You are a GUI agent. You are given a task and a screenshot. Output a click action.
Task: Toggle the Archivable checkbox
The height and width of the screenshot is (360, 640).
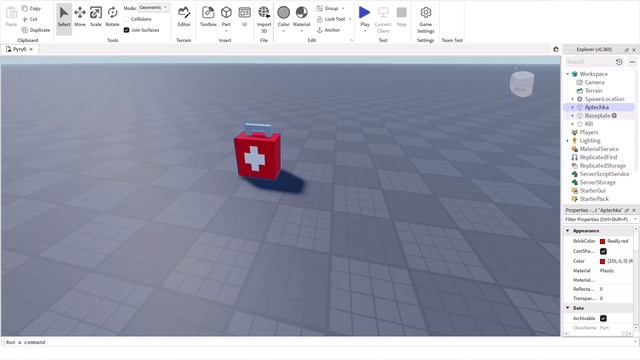(x=603, y=318)
